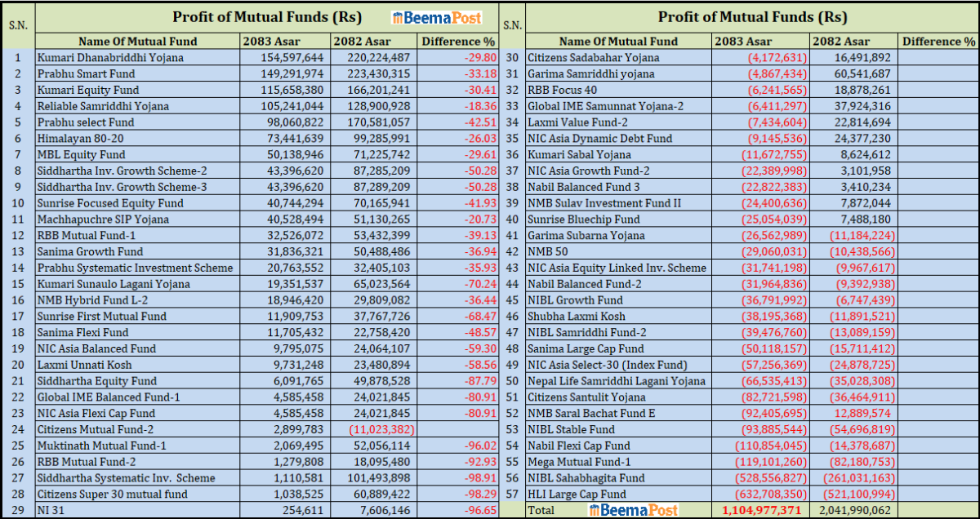Select MBL Equity Fund name cell

pyautogui.click(x=81, y=155)
